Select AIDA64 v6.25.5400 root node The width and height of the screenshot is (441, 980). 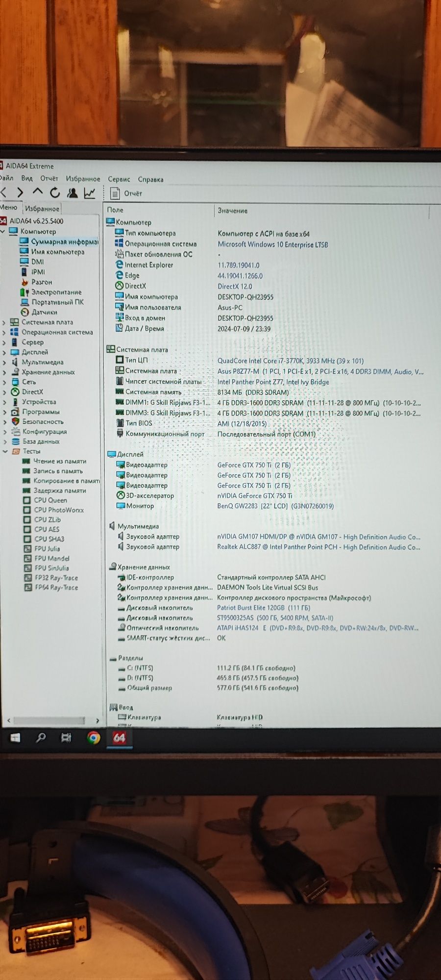point(36,221)
